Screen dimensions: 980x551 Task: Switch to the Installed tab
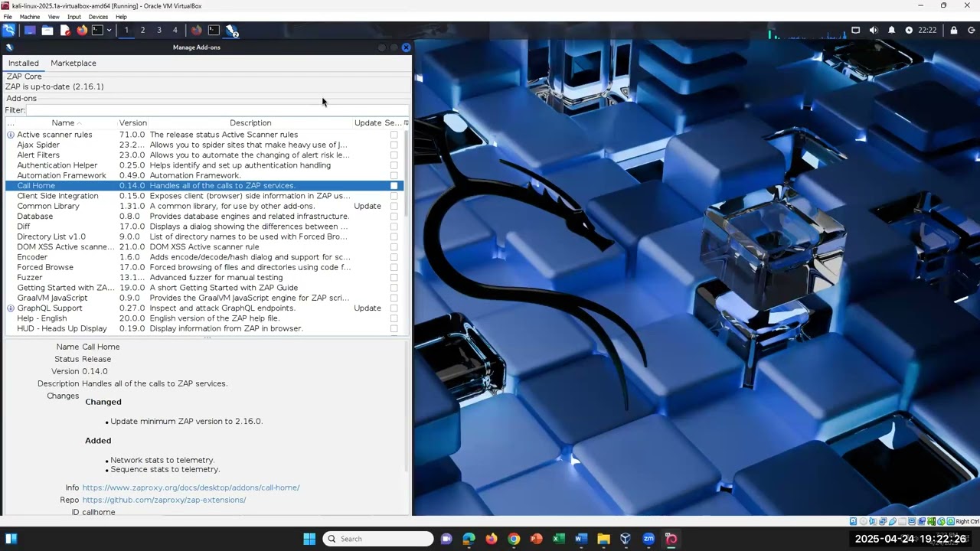point(23,63)
